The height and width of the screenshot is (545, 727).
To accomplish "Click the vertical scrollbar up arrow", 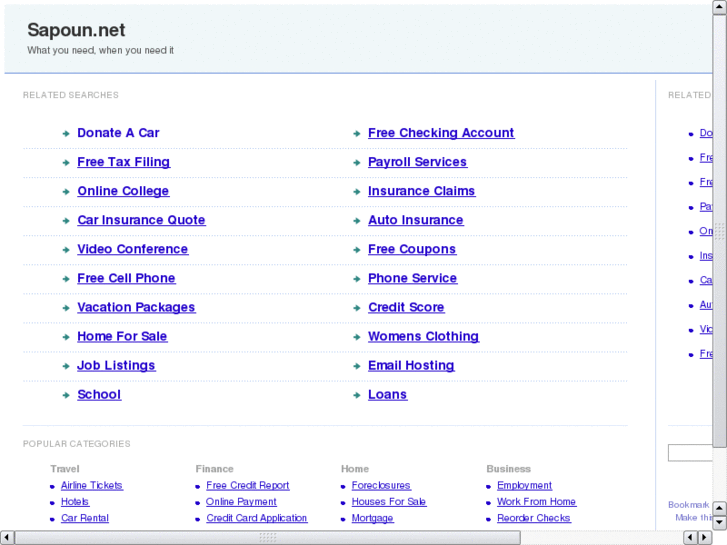I will pos(720,7).
